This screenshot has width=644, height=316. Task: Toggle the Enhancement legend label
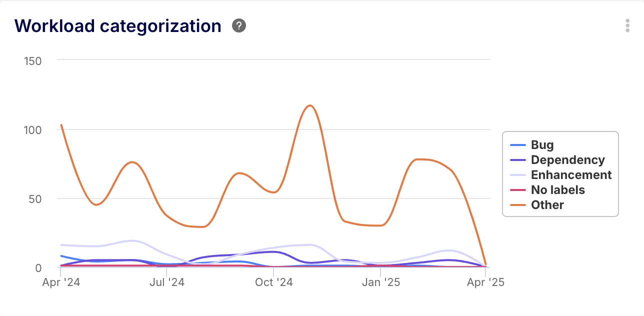(x=571, y=175)
